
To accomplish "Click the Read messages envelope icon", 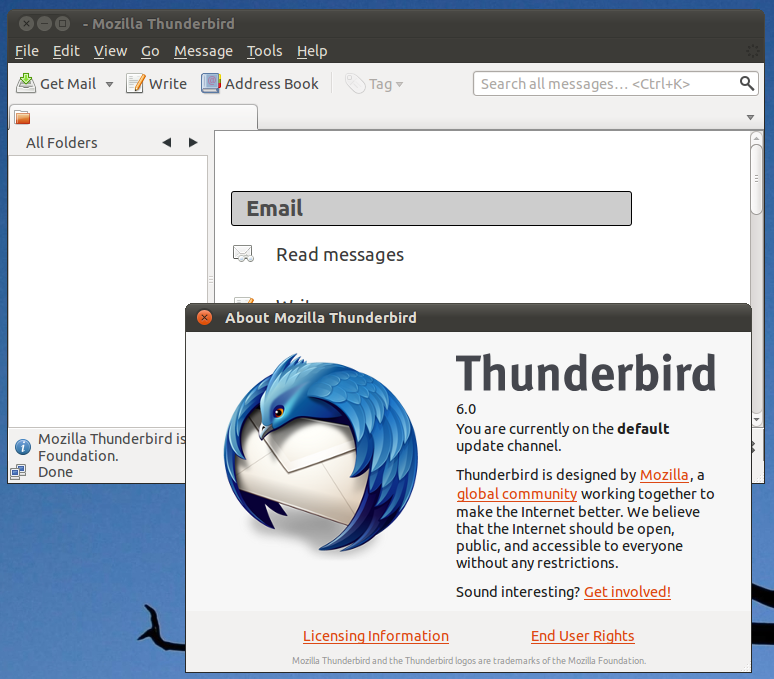I will (x=243, y=254).
